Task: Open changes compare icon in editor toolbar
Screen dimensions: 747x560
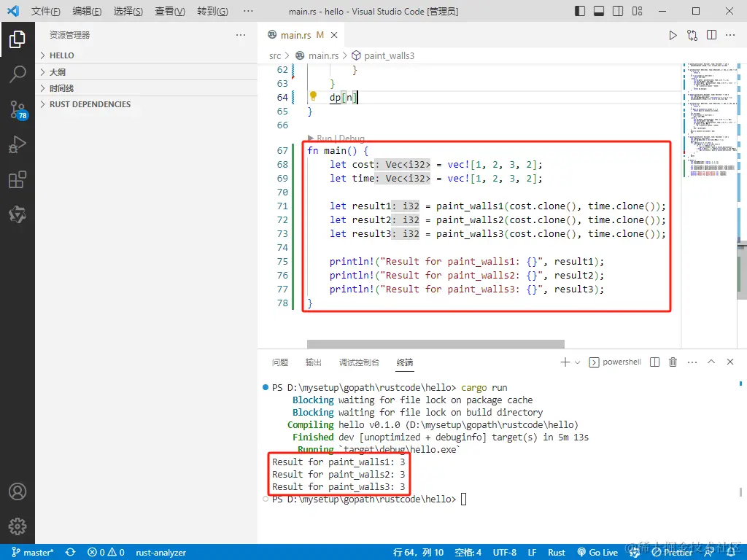Action: [x=692, y=35]
